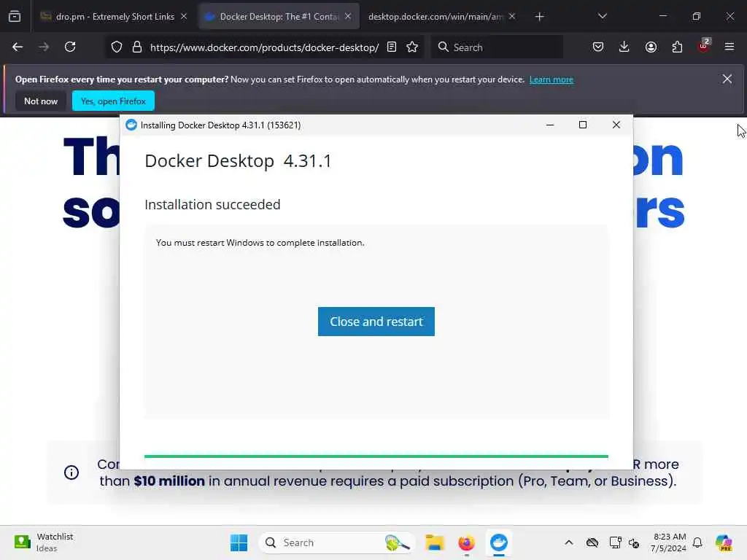Open the Learn more link
Screen dimensions: 747x560
click(551, 79)
